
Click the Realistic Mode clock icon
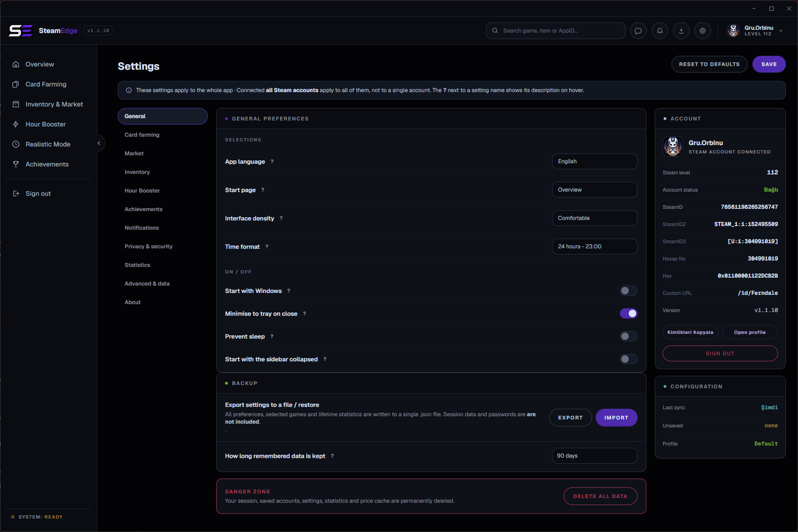pyautogui.click(x=16, y=144)
